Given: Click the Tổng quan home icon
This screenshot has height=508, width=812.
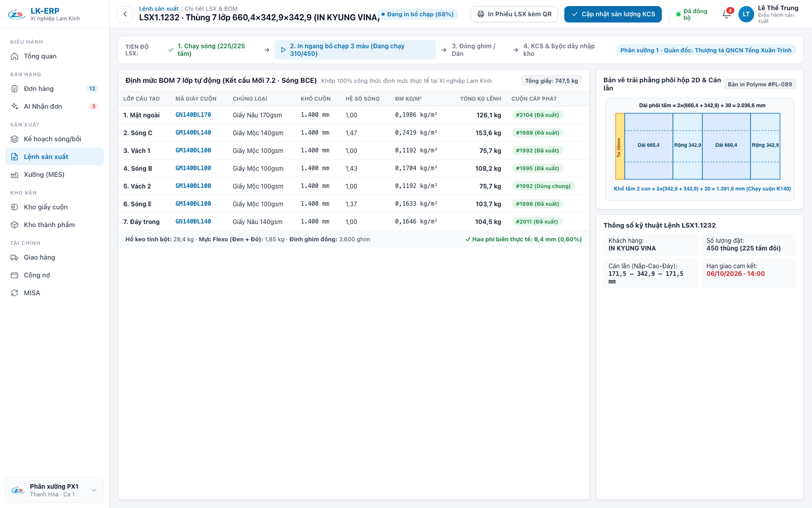Looking at the screenshot, I should point(15,56).
